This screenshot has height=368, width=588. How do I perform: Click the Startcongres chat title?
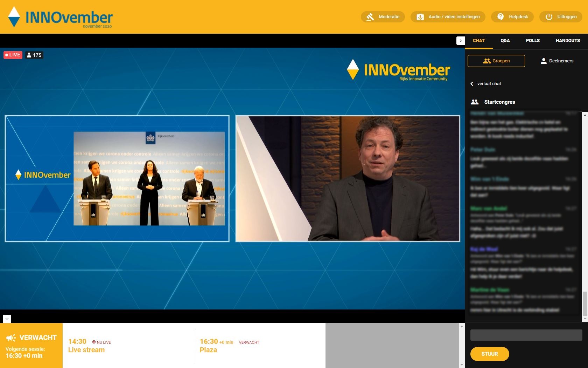click(499, 102)
